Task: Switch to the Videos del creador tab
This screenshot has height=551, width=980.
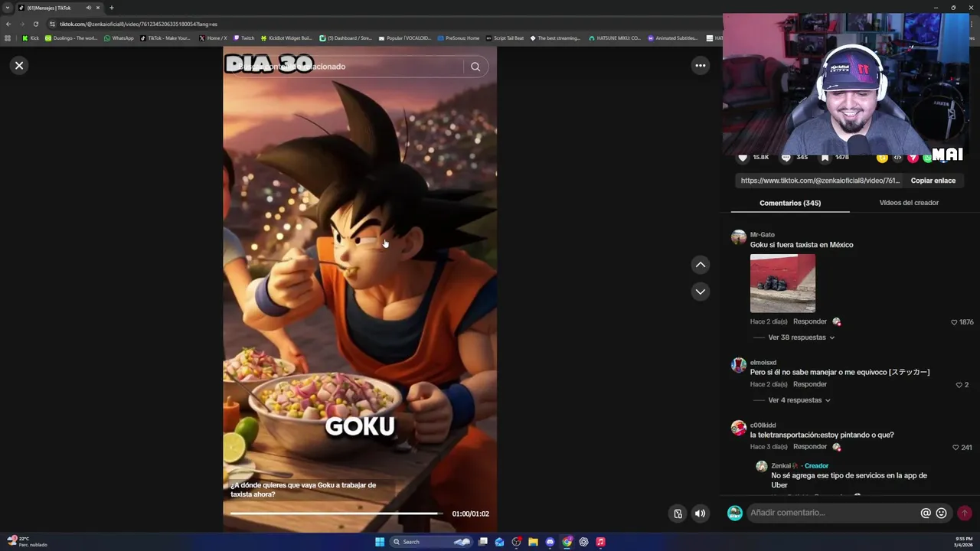Action: (909, 203)
